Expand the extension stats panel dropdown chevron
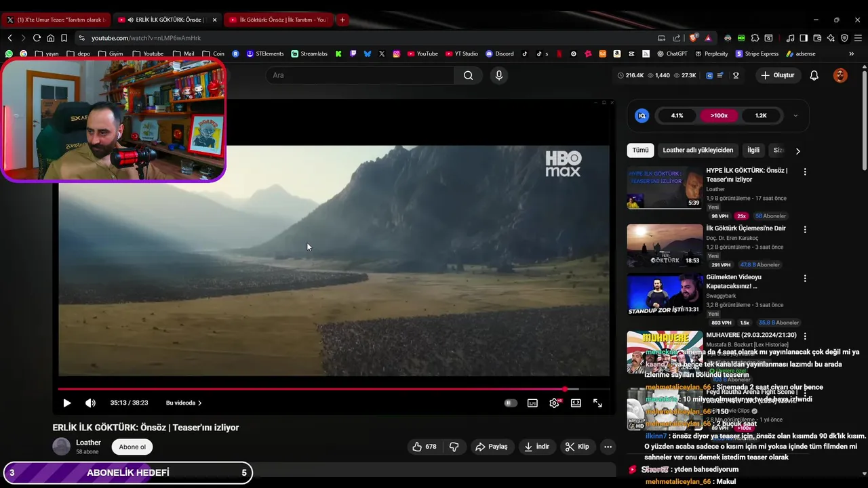The width and height of the screenshot is (868, 488). [795, 116]
